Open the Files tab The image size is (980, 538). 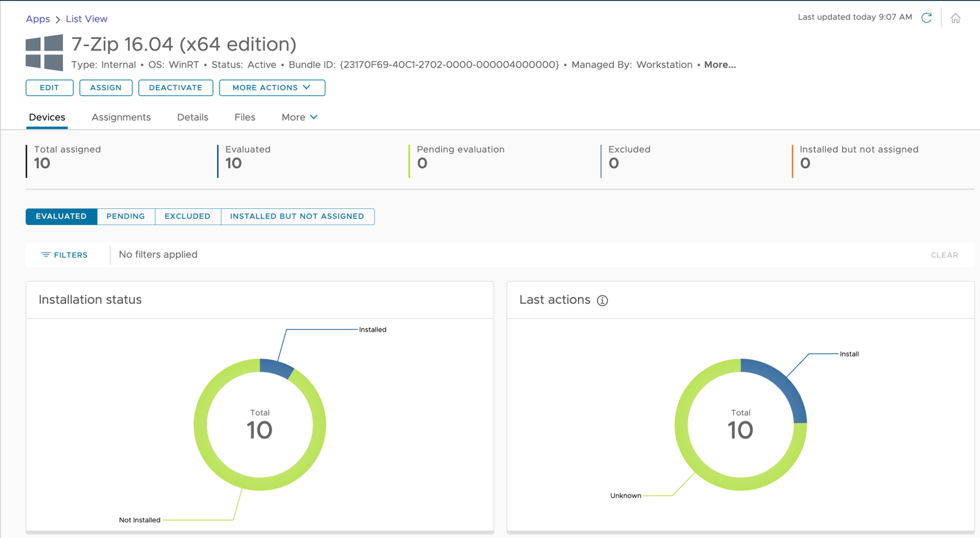[x=244, y=117]
